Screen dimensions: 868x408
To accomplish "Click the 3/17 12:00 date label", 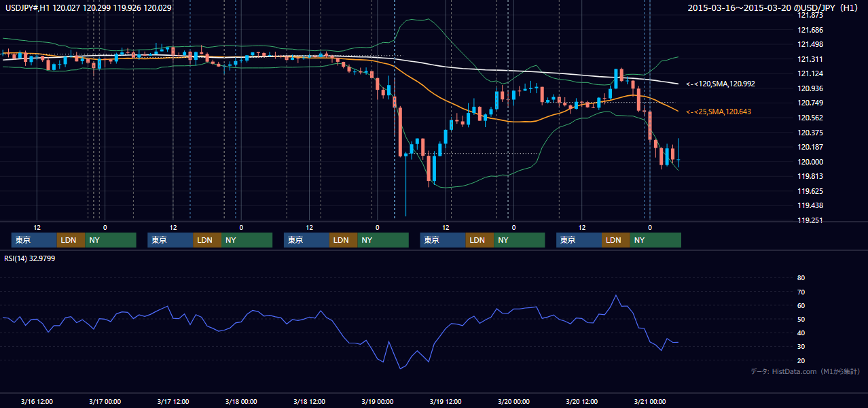I will [173, 401].
